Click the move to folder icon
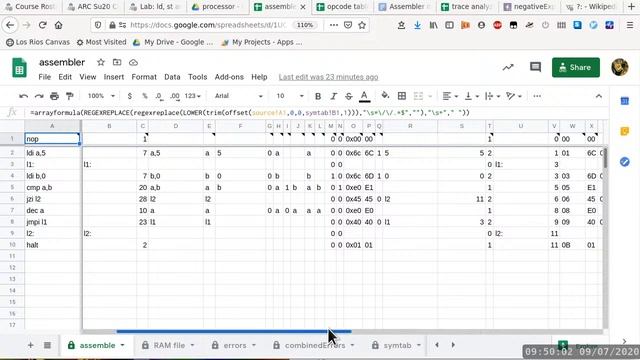Screen dimensions: 640x360 point(117,62)
